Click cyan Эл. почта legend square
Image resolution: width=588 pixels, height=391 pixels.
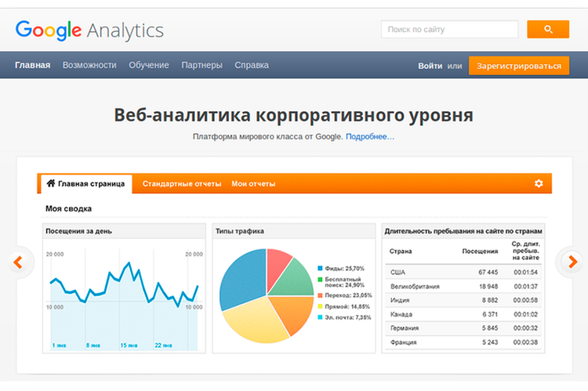(320, 317)
